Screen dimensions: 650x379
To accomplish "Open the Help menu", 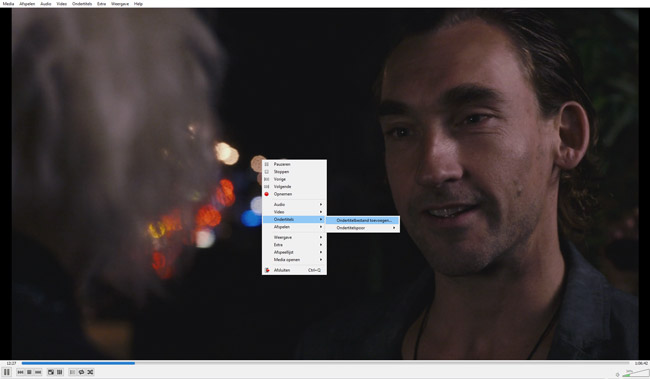I will tap(138, 4).
